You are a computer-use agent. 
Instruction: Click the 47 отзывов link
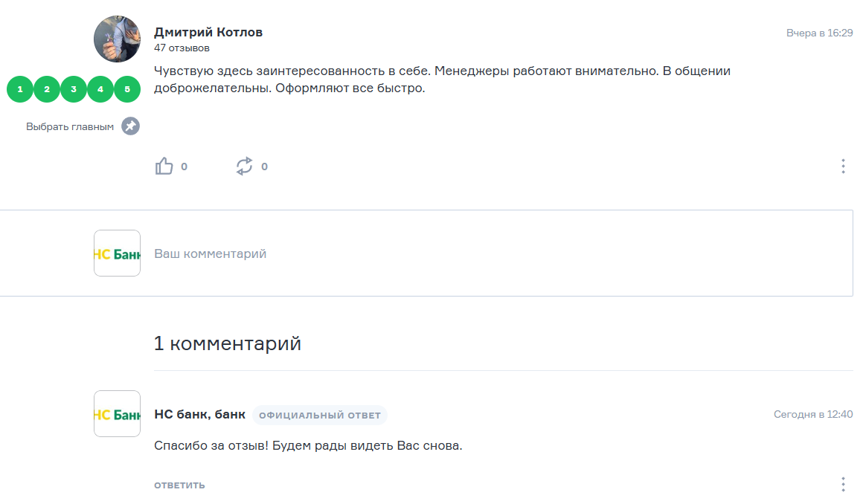[182, 48]
